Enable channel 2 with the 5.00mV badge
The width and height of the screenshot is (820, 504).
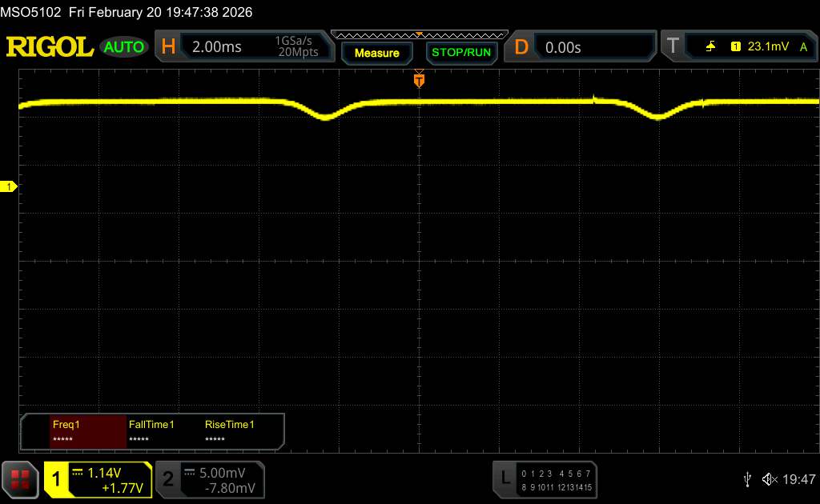208,479
